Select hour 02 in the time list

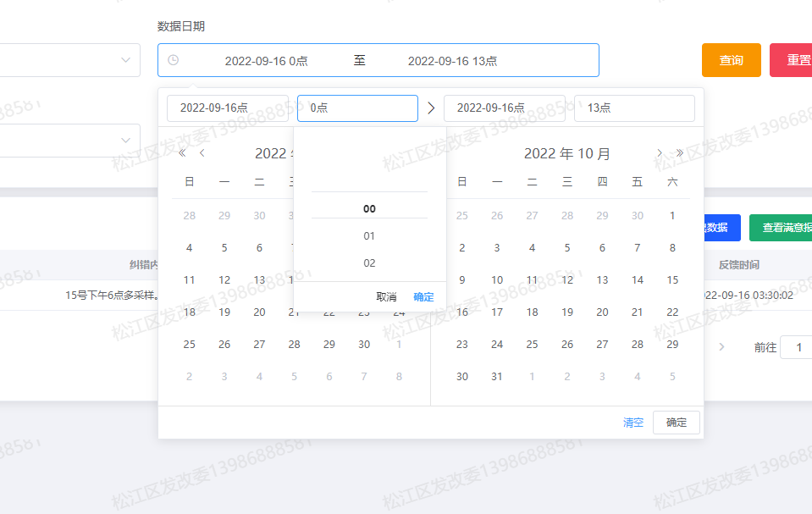(369, 263)
